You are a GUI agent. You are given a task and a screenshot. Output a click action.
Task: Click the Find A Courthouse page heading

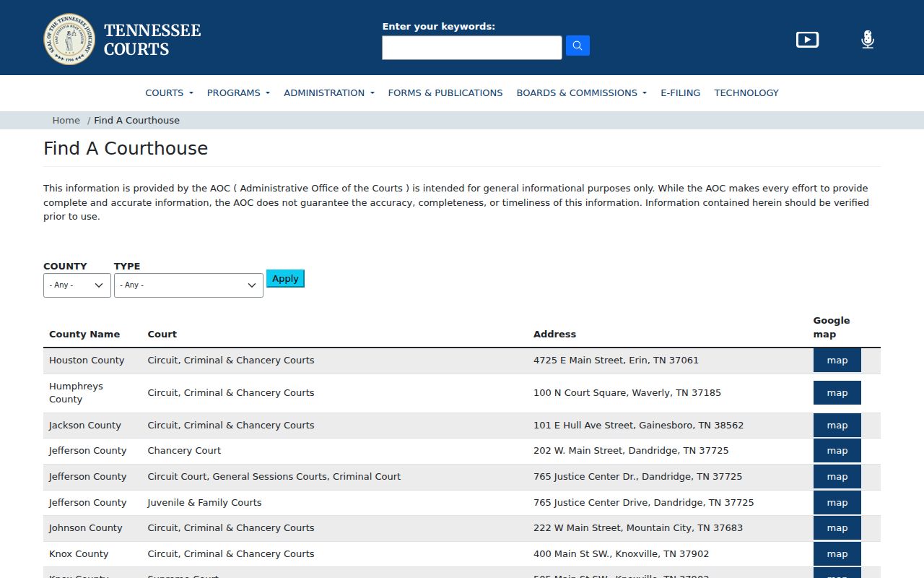(126, 148)
